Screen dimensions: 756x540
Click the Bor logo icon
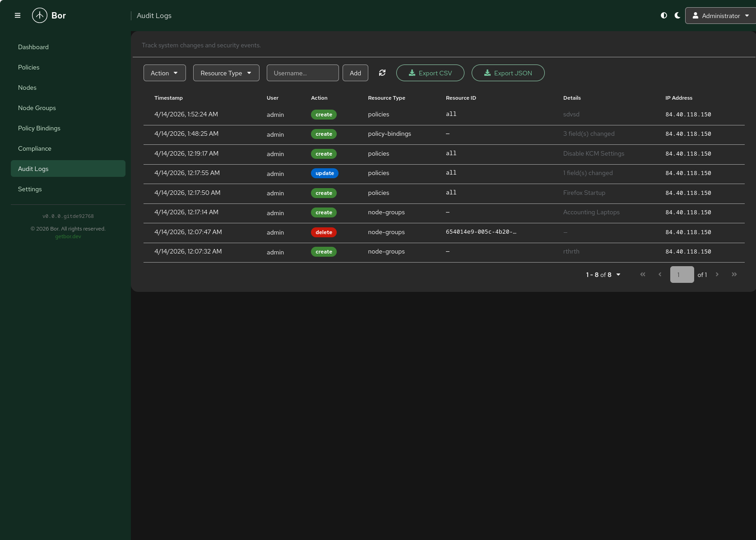[x=40, y=15]
